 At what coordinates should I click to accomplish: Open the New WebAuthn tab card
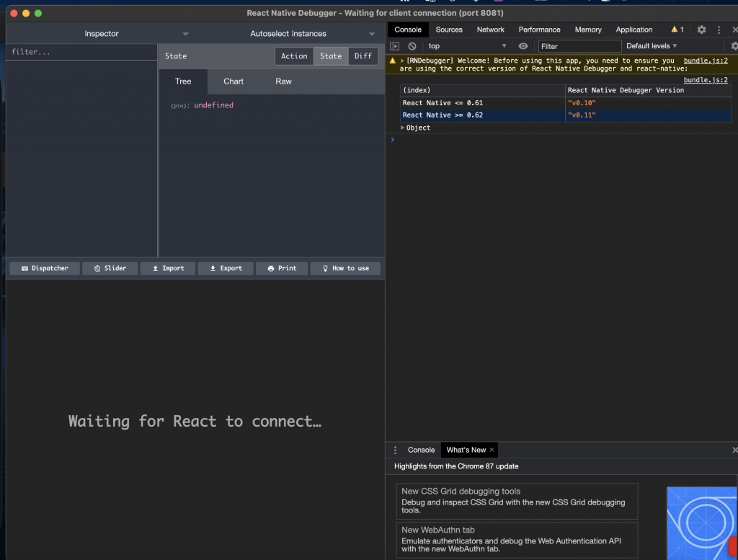pyautogui.click(x=517, y=540)
